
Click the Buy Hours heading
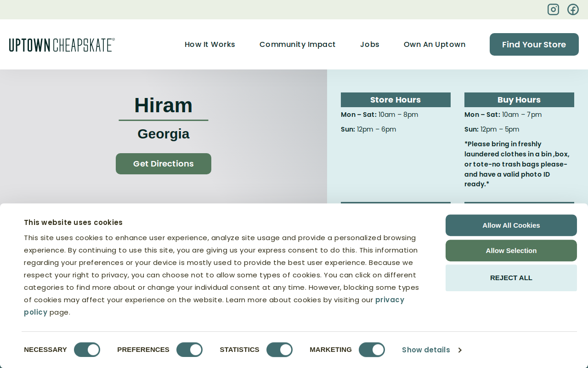pos(519,100)
